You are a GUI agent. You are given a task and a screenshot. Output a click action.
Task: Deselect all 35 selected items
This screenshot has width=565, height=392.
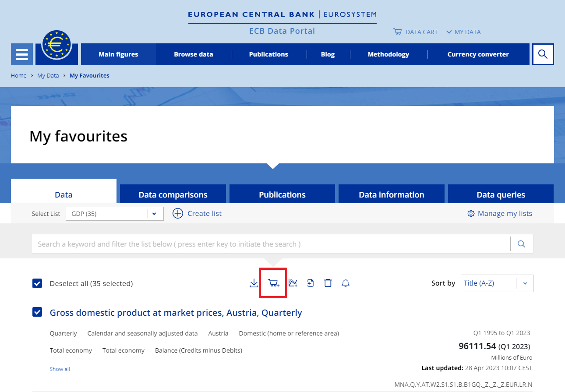tap(37, 283)
